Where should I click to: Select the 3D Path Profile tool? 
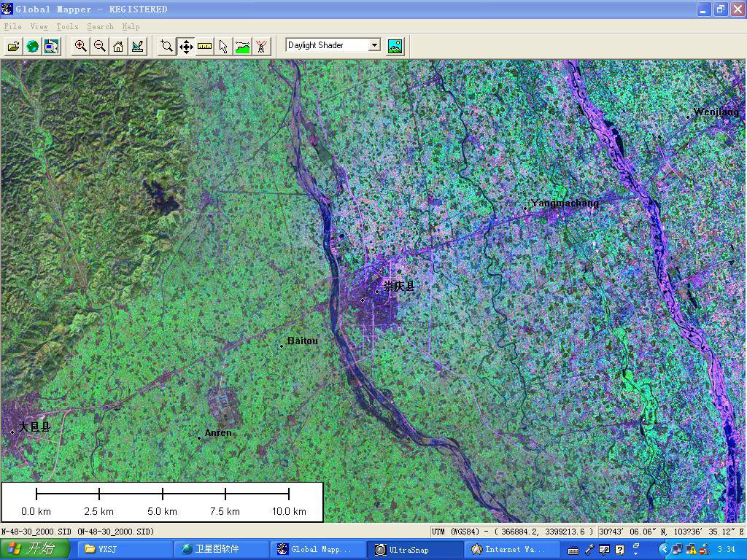pos(242,46)
